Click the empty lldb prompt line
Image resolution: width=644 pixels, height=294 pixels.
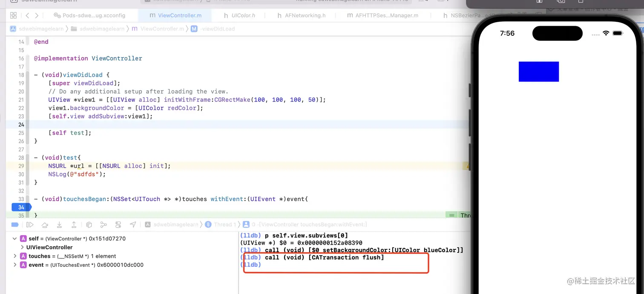[250, 265]
